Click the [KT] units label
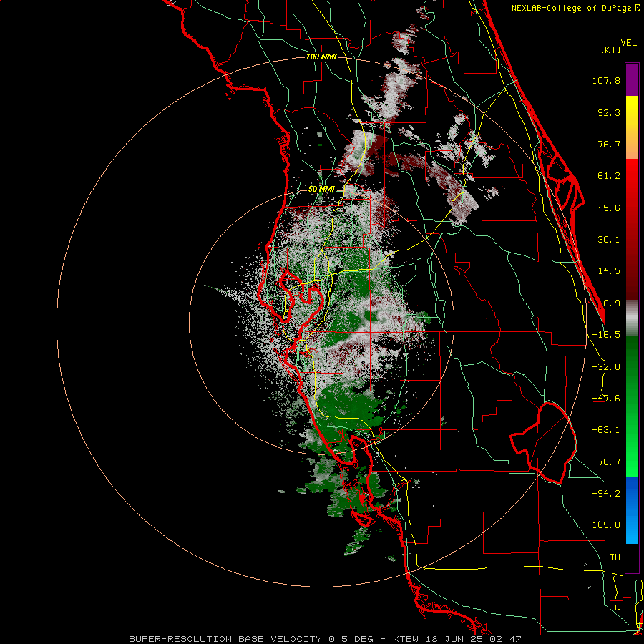Viewport: 644px width, 644px height. [x=610, y=49]
